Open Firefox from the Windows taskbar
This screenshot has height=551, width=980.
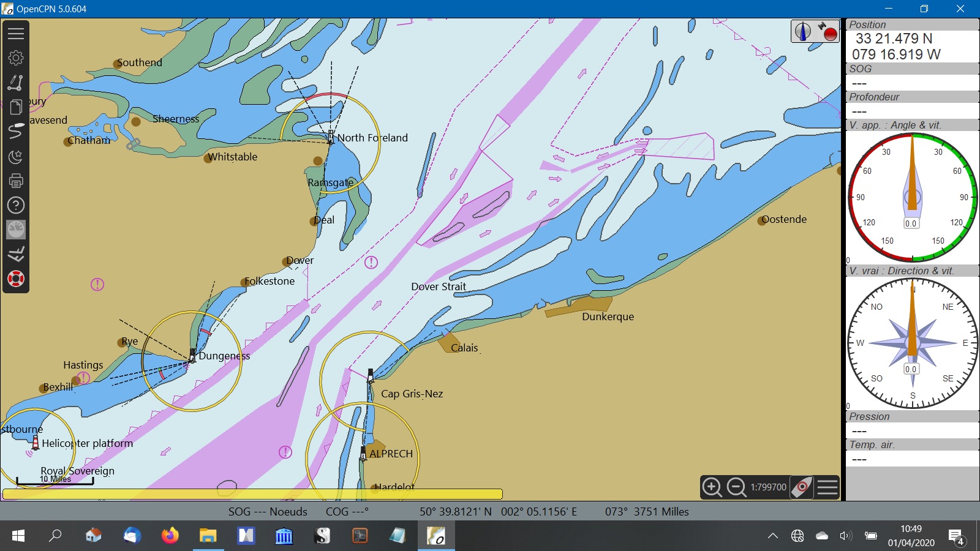[x=170, y=536]
